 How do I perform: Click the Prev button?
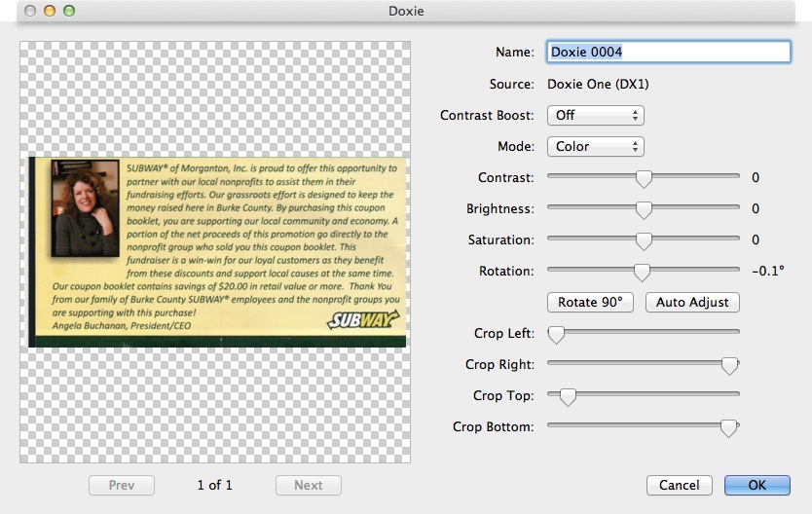tap(122, 485)
